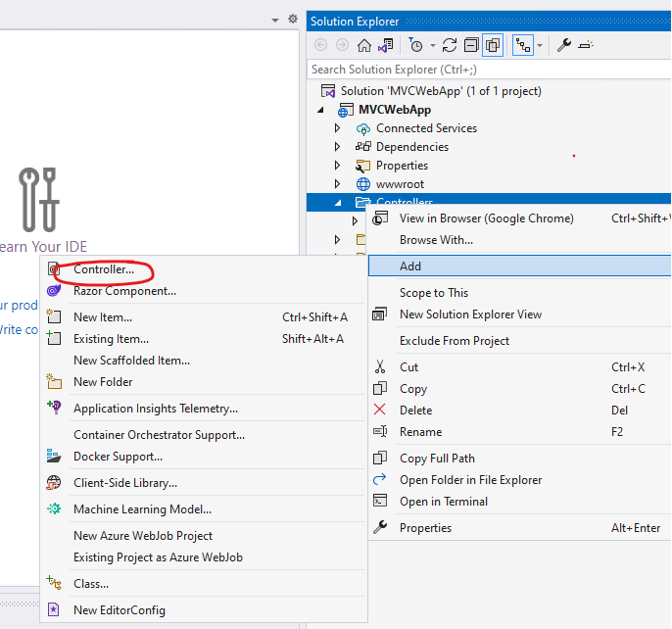This screenshot has width=672, height=629.
Task: Select Container Orchestrator Support...
Action: click(159, 435)
